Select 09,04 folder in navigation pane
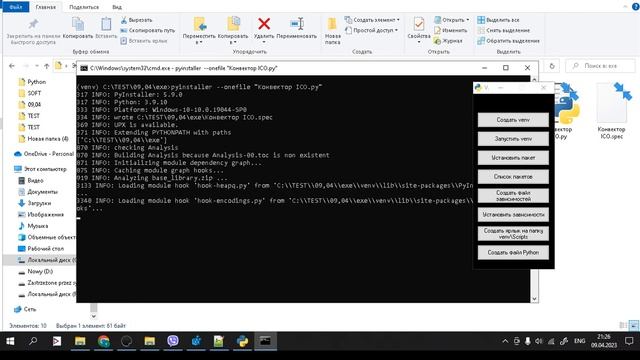This screenshot has height=360, width=640. click(34, 104)
